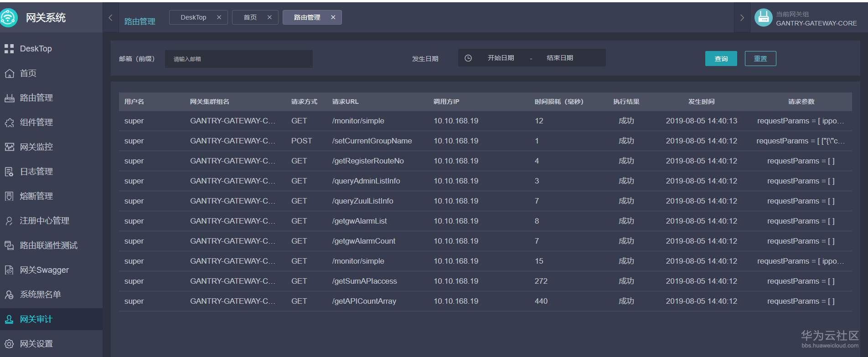Click the /getAPICountArray URL cell
The image size is (868, 357).
pyautogui.click(x=364, y=301)
